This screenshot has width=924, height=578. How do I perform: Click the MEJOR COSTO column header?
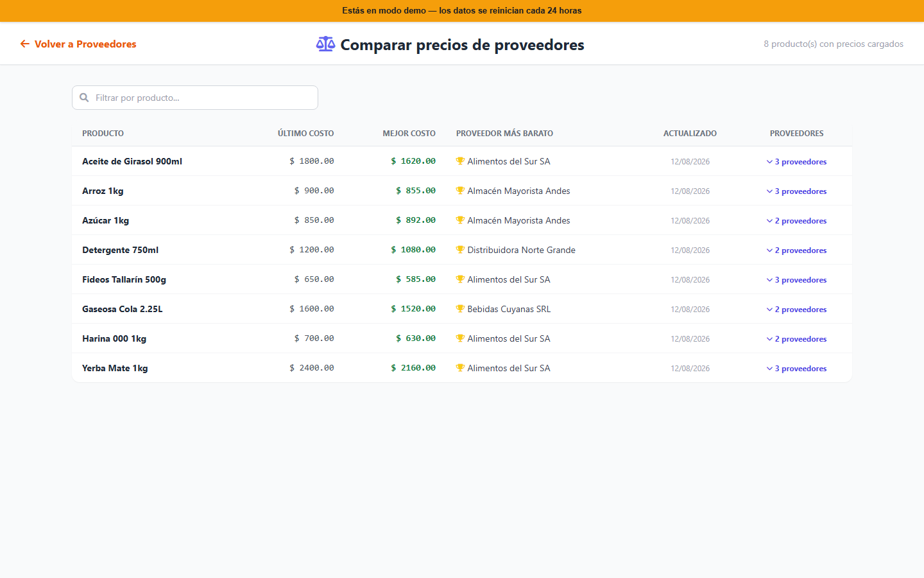pos(409,134)
